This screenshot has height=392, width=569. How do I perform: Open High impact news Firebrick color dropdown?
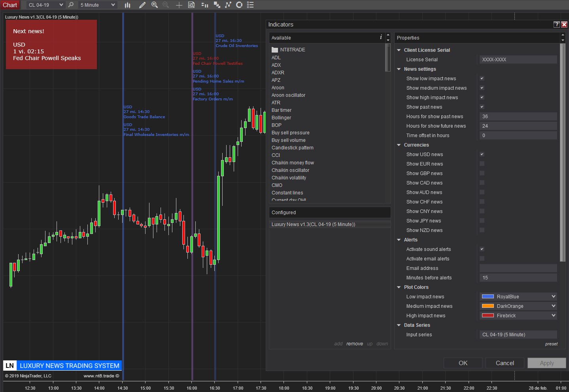click(x=518, y=316)
